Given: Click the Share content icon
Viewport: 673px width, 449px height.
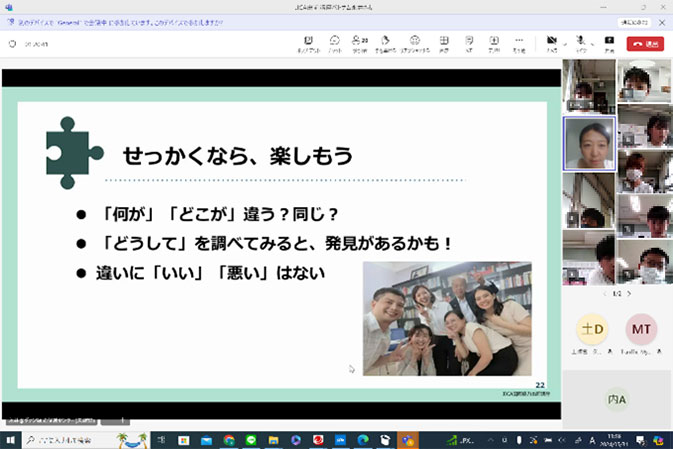Looking at the screenshot, I should tap(609, 44).
